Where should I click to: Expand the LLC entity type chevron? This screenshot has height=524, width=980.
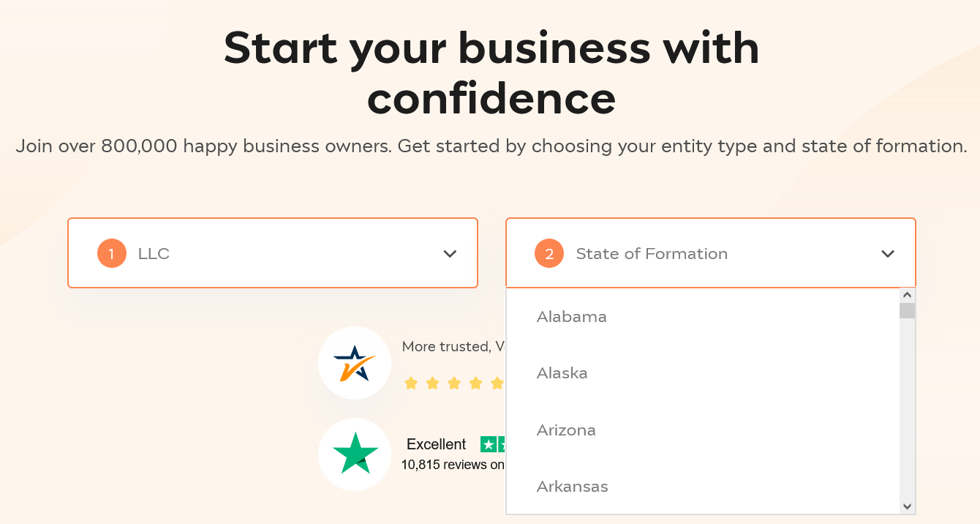[x=450, y=254]
